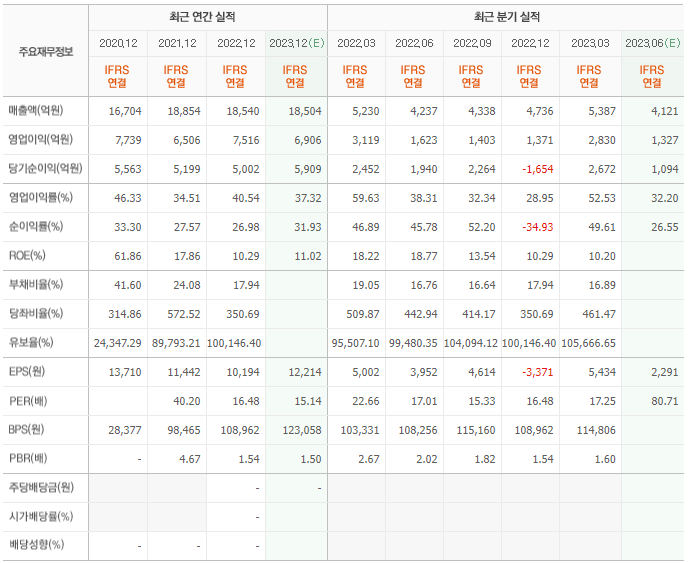Click the 4,121 estimated quarterly revenue

[x=665, y=111]
